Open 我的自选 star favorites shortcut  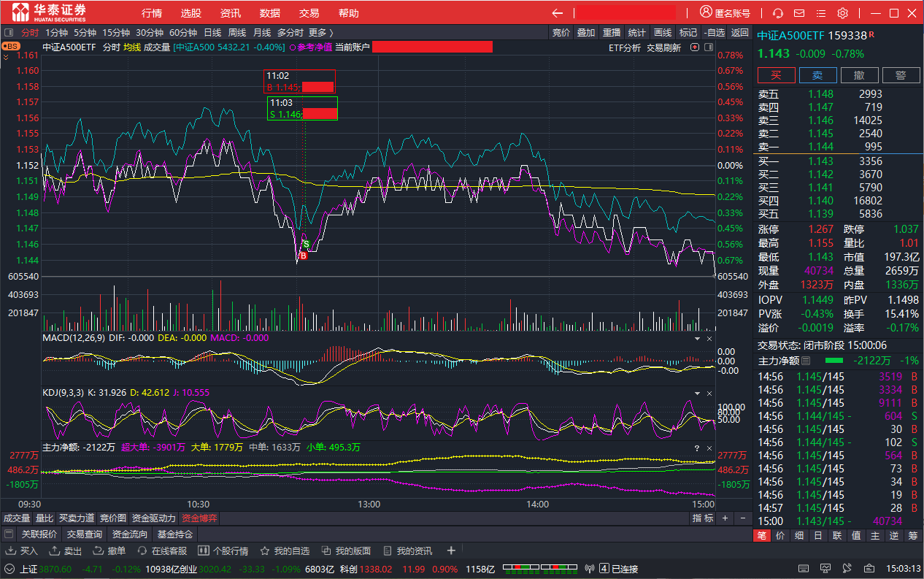click(285, 551)
